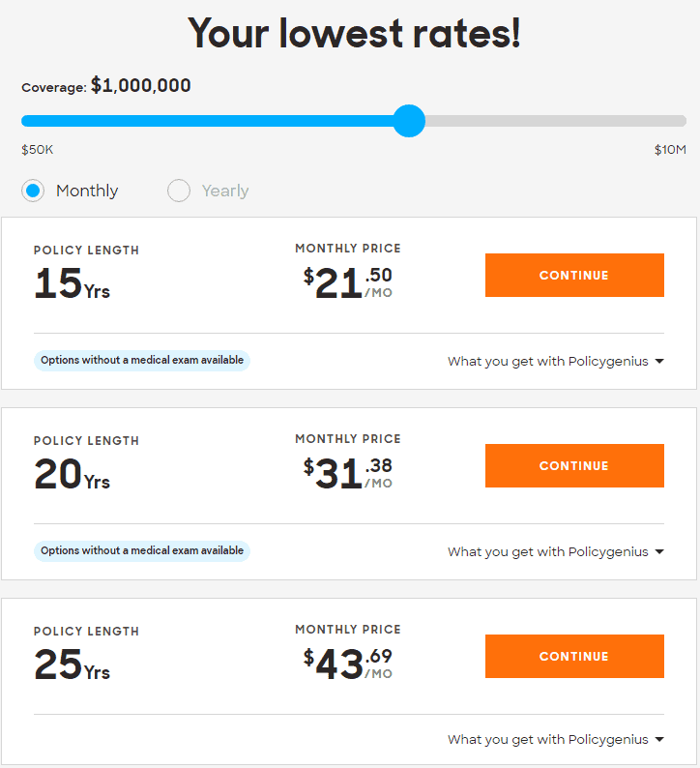Image resolution: width=700 pixels, height=768 pixels.
Task: Click the $21.50 monthly price
Action: pos(348,282)
